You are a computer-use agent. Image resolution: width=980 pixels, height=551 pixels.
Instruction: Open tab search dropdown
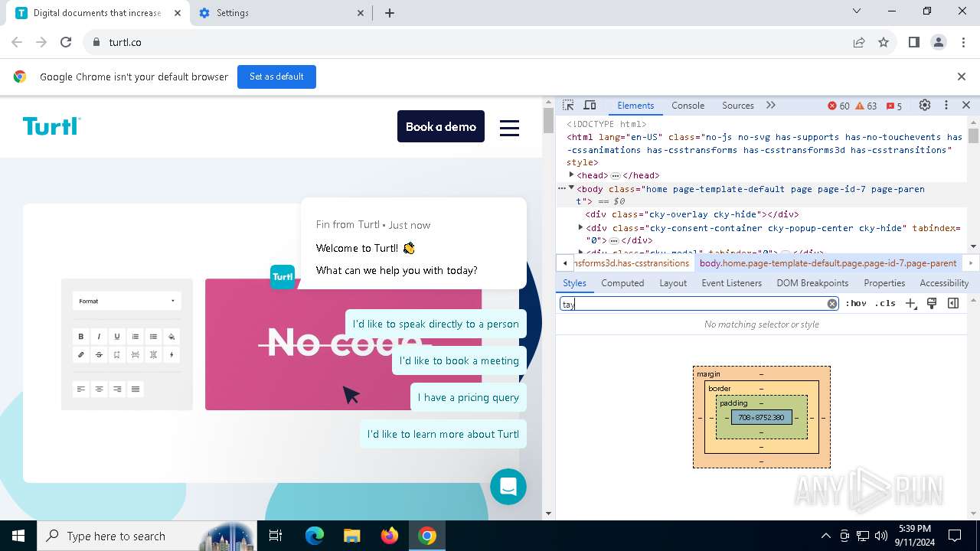tap(857, 11)
